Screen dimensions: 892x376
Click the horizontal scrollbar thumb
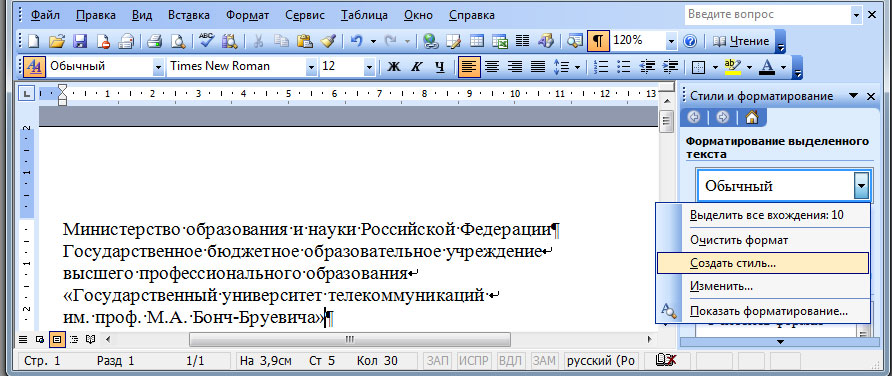coord(349,340)
